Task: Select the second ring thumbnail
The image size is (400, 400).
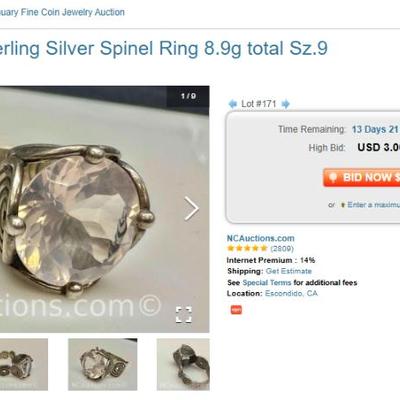Action: coord(103,364)
